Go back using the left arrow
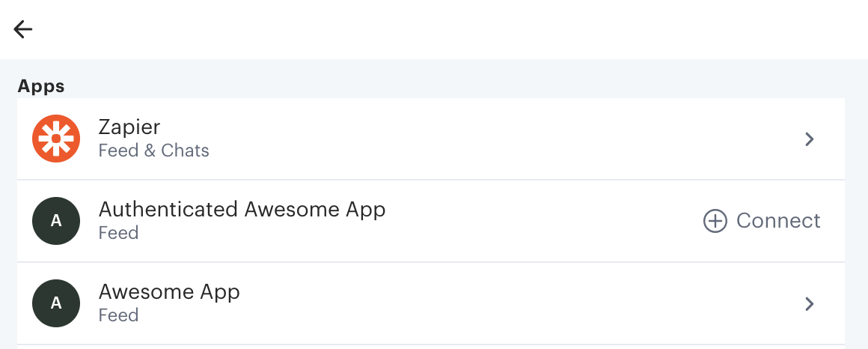 click(x=22, y=29)
